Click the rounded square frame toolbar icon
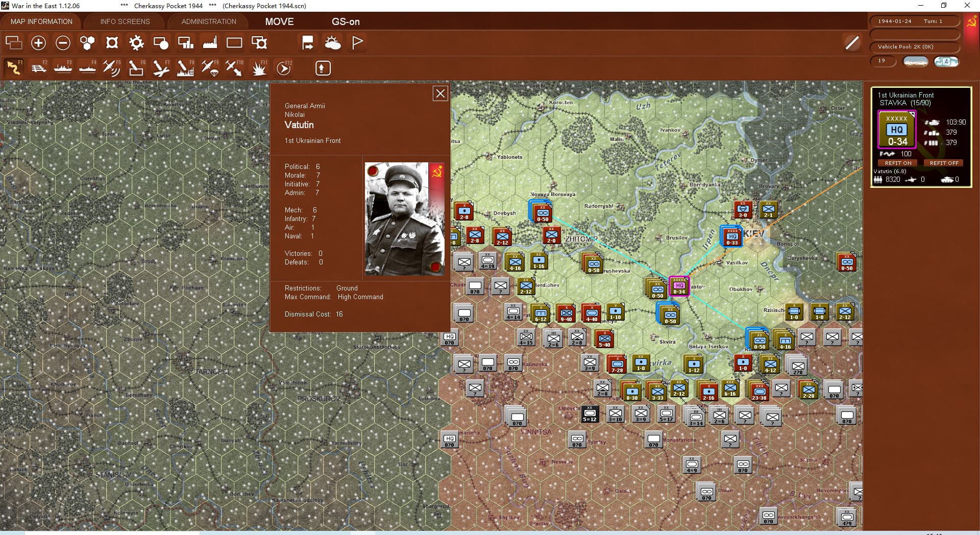This screenshot has width=980, height=535. click(x=112, y=42)
